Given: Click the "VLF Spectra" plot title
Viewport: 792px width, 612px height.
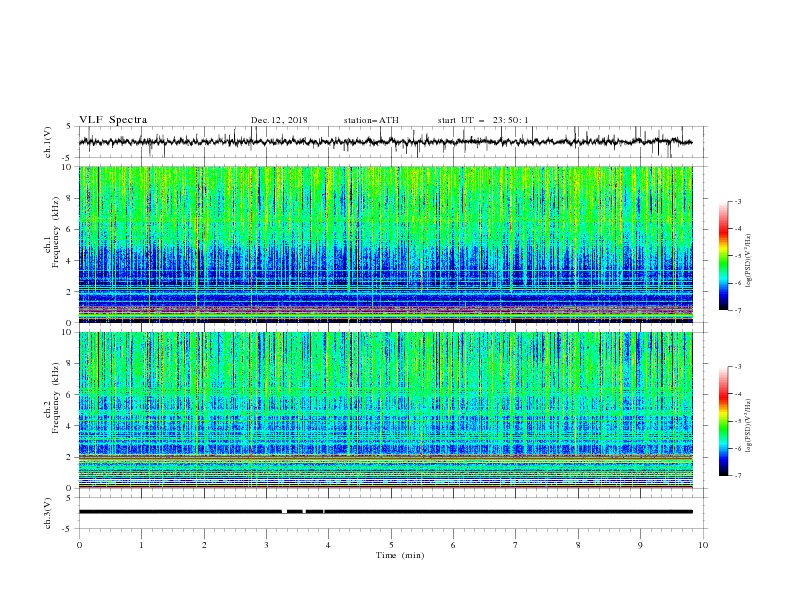Looking at the screenshot, I should click(113, 120).
